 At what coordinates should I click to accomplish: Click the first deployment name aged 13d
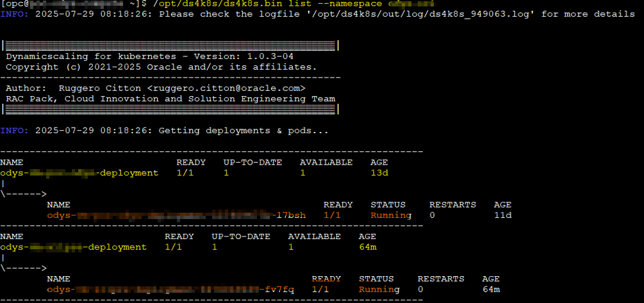[79, 173]
